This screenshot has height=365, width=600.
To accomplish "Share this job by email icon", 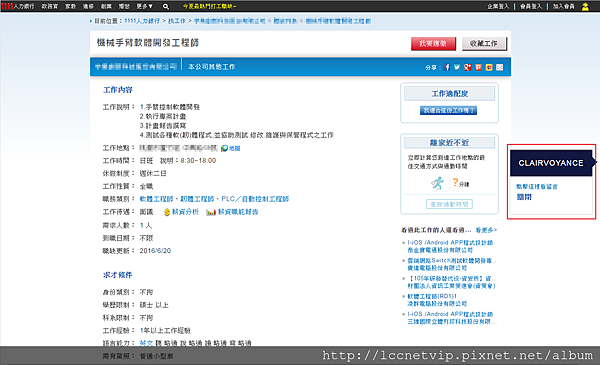I will click(x=500, y=67).
